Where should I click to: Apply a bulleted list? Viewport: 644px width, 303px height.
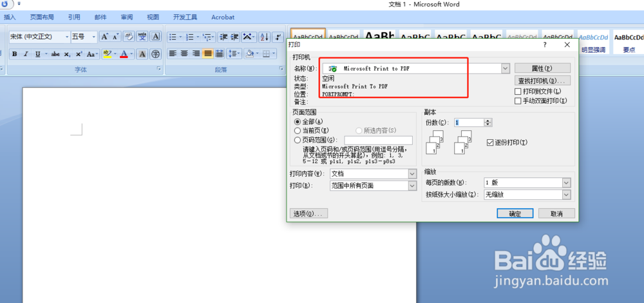click(x=173, y=37)
